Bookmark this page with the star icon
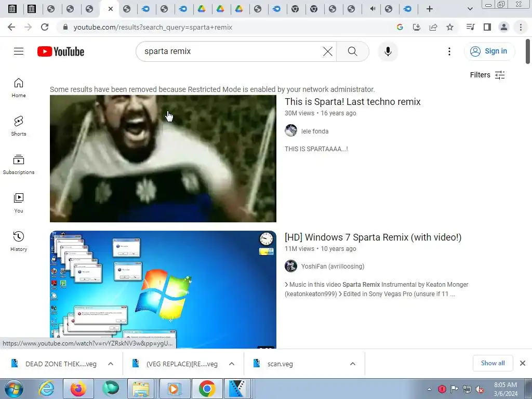Viewport: 532px width, 399px height. [450, 27]
